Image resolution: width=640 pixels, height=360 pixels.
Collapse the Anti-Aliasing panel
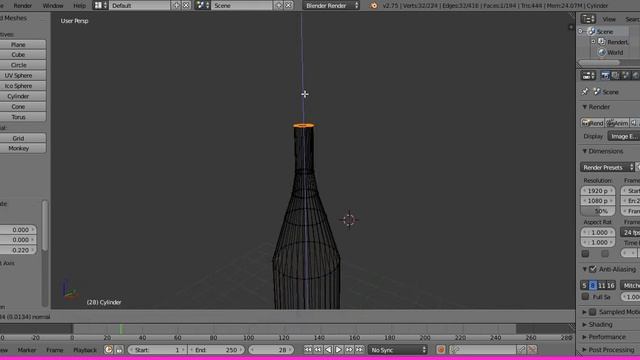pyautogui.click(x=584, y=269)
